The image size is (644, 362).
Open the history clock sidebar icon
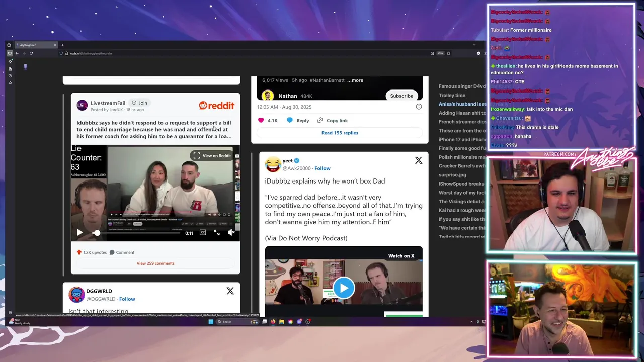(10, 76)
